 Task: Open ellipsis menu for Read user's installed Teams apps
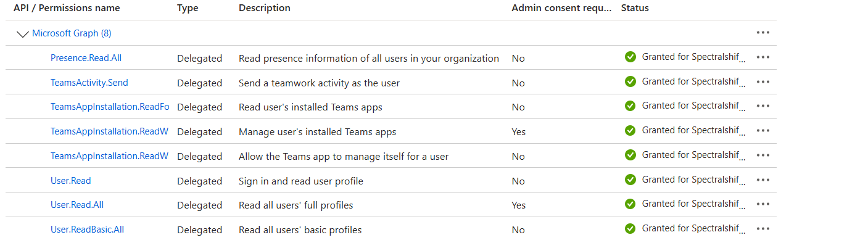coord(763,106)
